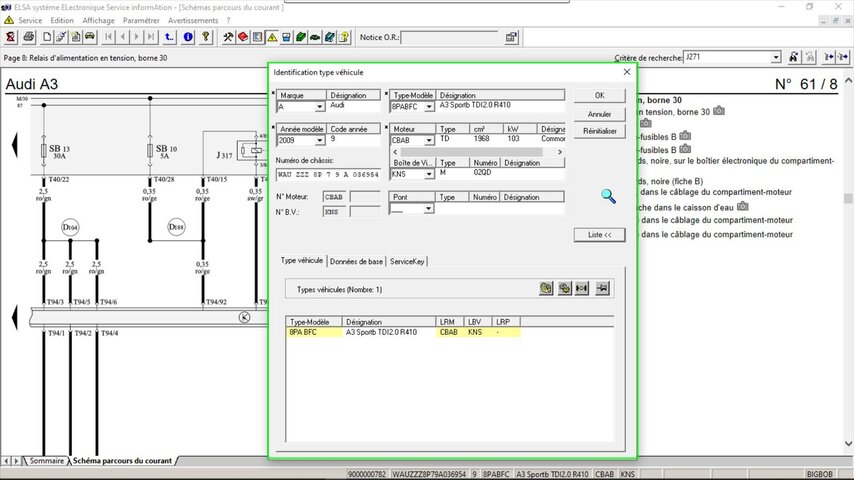Open the blue info icon
The height and width of the screenshot is (480, 854).
tap(188, 37)
